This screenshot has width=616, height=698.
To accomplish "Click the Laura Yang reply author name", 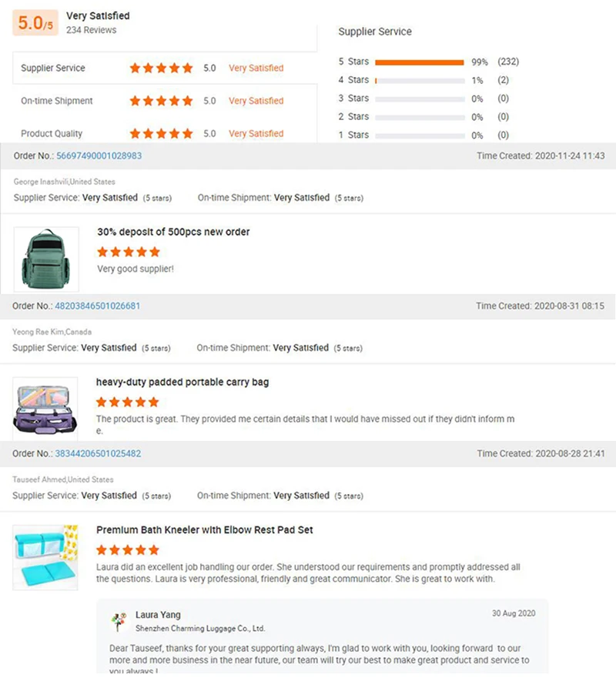I will point(158,615).
